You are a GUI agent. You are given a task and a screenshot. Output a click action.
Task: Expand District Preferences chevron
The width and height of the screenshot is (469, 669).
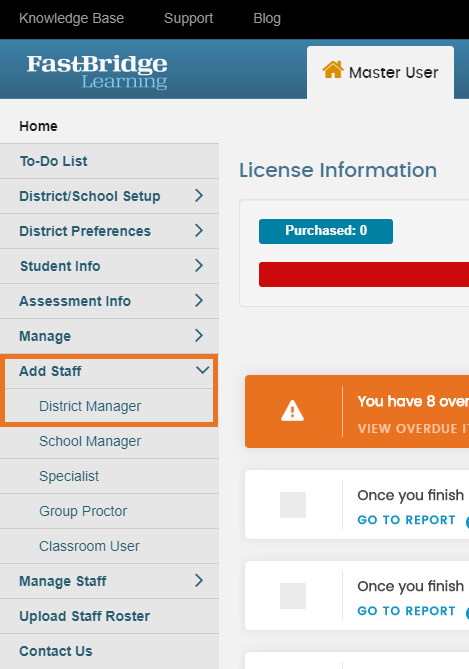[x=199, y=231]
